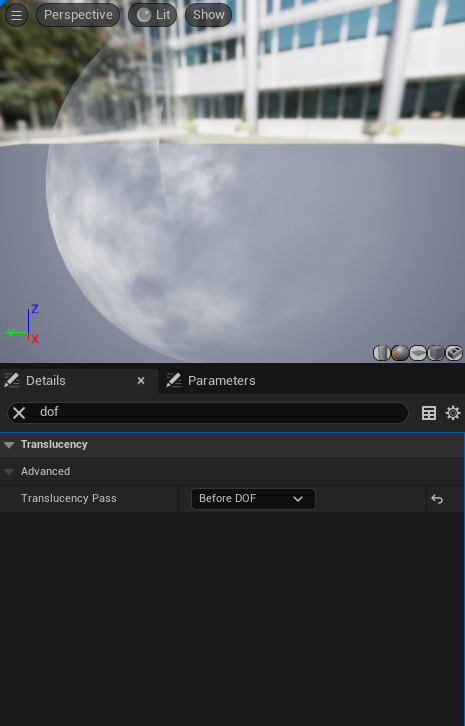This screenshot has width=465, height=726.
Task: Select the custom mesh preview icon
Action: point(454,353)
